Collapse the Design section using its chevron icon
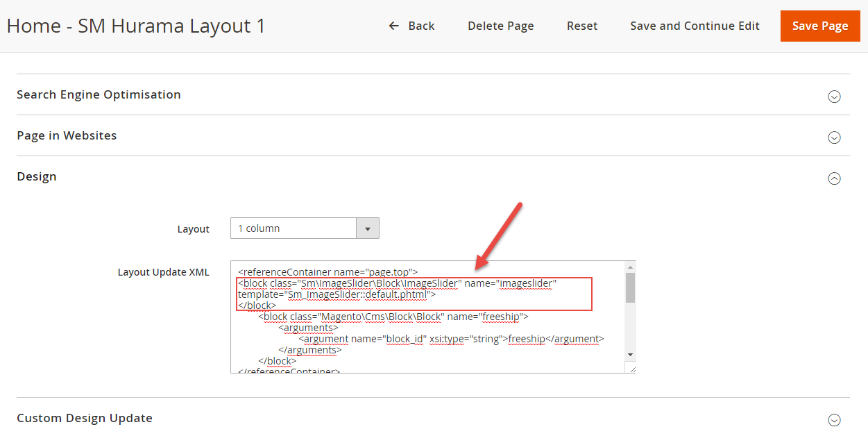868x436 pixels. (834, 178)
